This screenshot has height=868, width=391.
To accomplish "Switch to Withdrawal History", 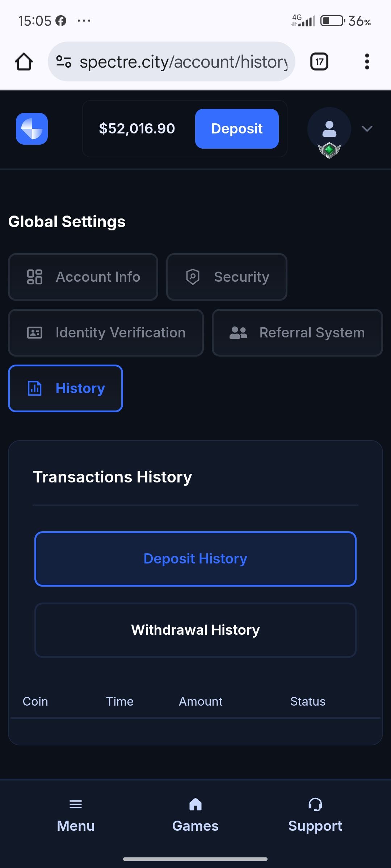I will click(x=195, y=630).
